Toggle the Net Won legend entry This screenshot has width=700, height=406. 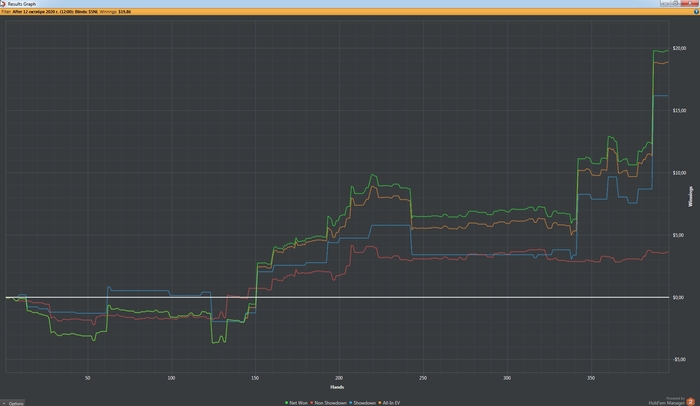pos(296,403)
